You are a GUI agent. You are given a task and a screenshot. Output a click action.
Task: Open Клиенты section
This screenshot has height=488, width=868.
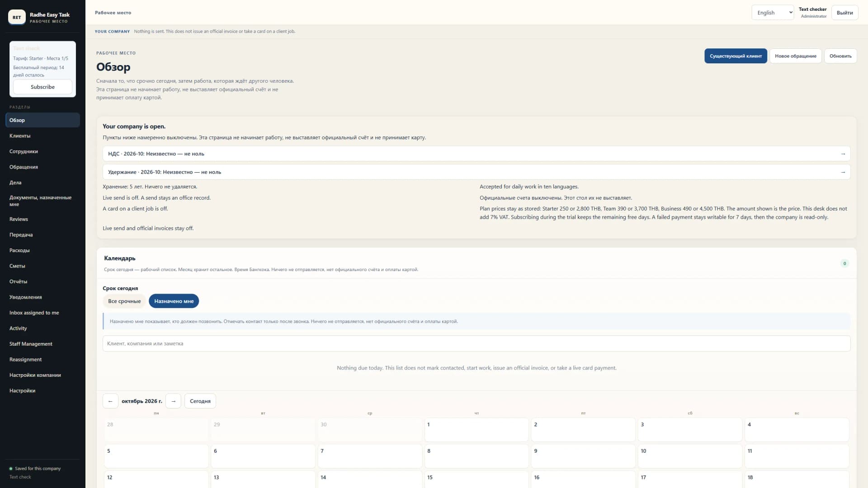click(42, 136)
